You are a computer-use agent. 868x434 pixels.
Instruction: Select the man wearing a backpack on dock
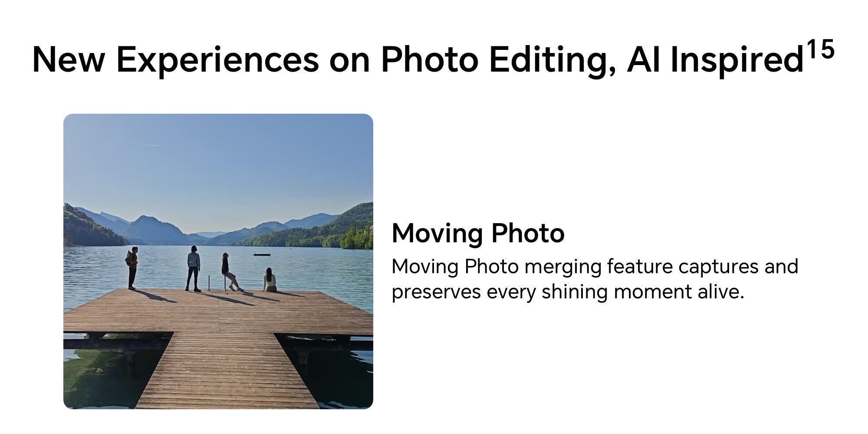tap(132, 268)
